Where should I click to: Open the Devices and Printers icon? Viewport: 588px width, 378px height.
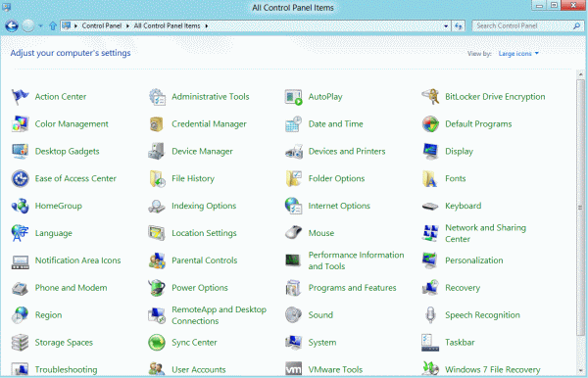pyautogui.click(x=293, y=152)
